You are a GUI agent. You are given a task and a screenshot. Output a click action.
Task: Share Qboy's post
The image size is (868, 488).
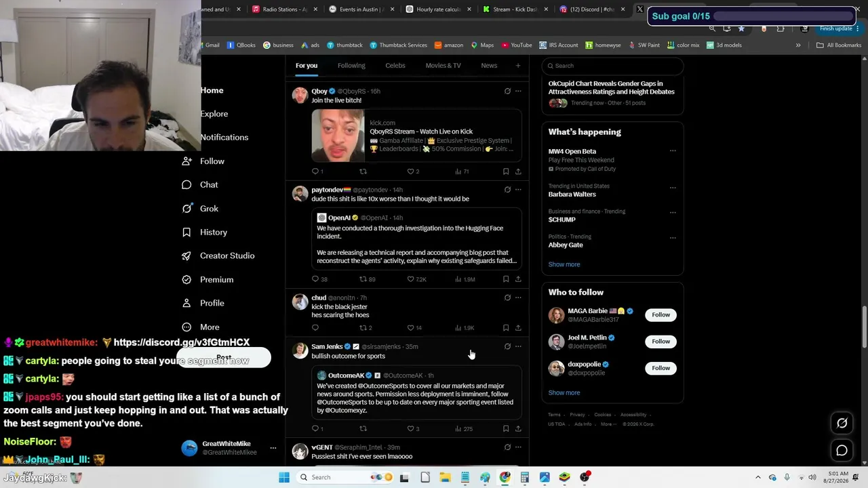(x=518, y=171)
